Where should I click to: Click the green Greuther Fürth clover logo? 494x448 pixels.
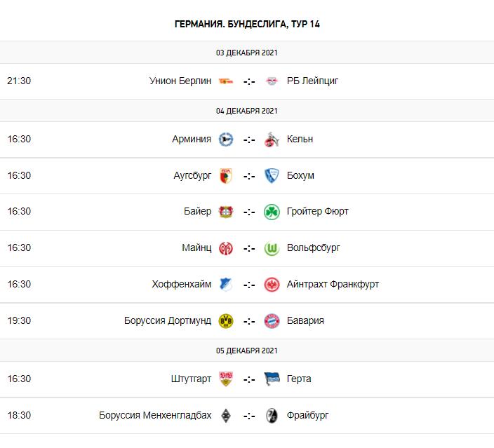tap(272, 212)
